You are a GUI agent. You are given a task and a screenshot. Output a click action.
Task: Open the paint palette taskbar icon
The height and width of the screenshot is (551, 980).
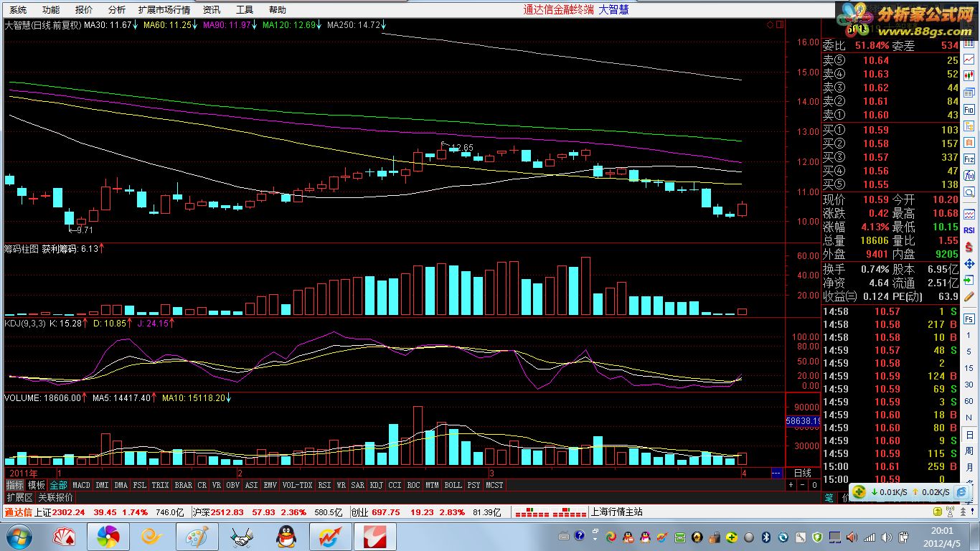click(197, 536)
